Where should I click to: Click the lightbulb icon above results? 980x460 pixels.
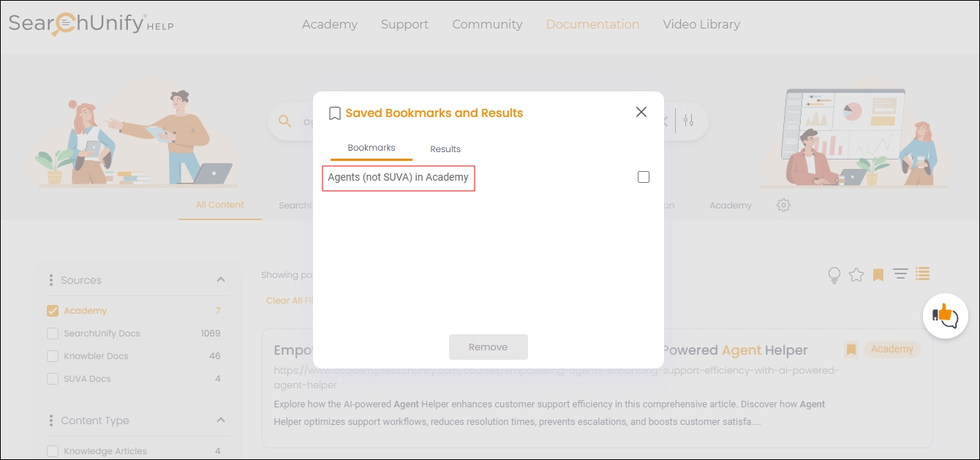834,275
